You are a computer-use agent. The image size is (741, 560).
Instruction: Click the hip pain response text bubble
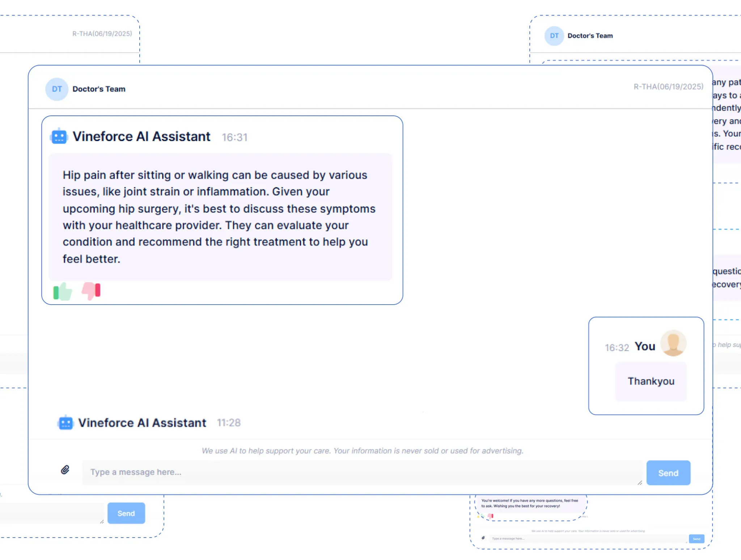coord(220,217)
